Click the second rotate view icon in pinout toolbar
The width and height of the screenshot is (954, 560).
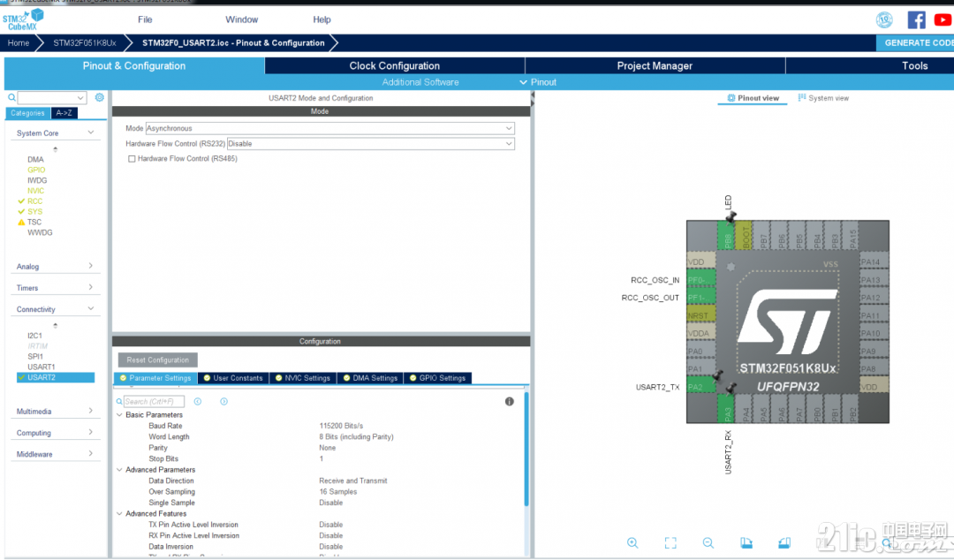tap(784, 543)
